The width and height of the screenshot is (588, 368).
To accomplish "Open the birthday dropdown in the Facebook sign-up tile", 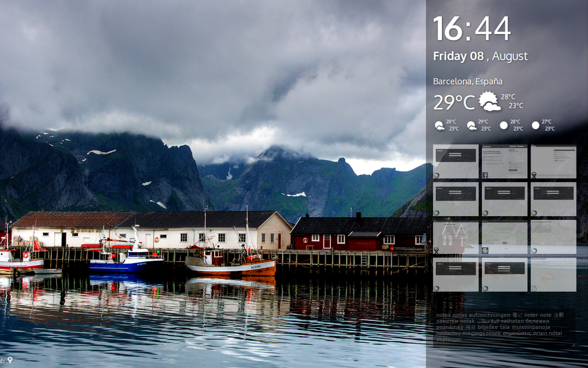I will [x=510, y=164].
